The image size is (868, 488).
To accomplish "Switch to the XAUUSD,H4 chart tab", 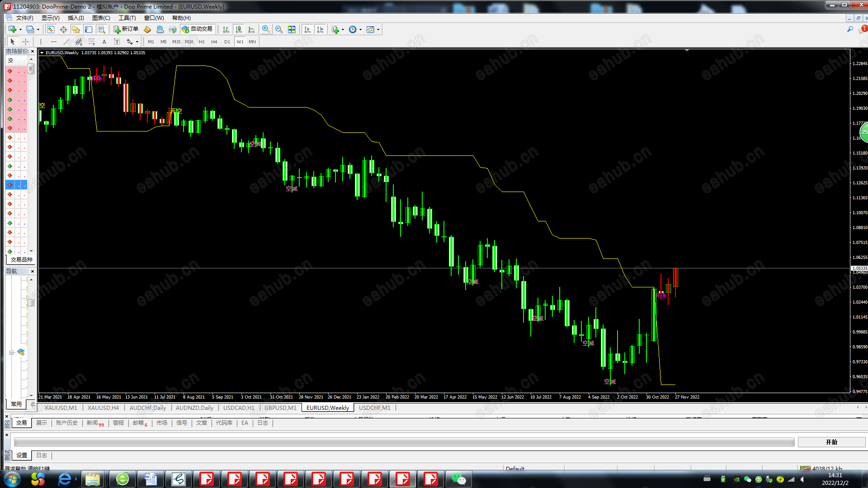I will coord(103,408).
